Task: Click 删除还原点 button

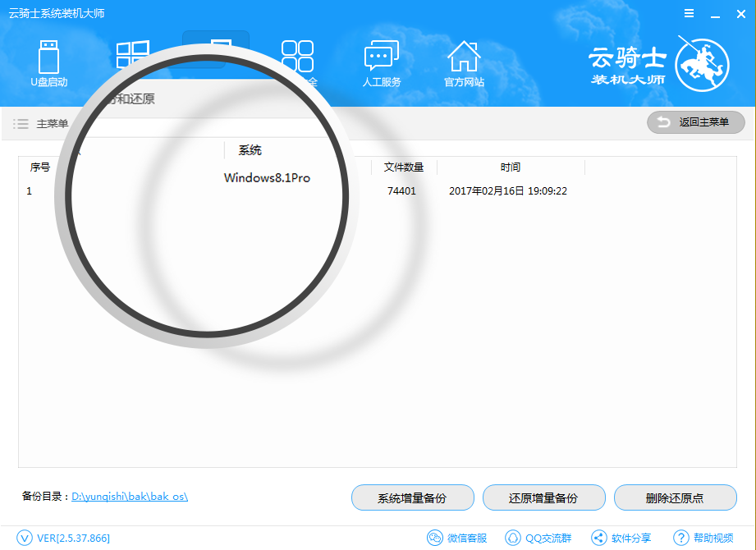Action: (675, 497)
